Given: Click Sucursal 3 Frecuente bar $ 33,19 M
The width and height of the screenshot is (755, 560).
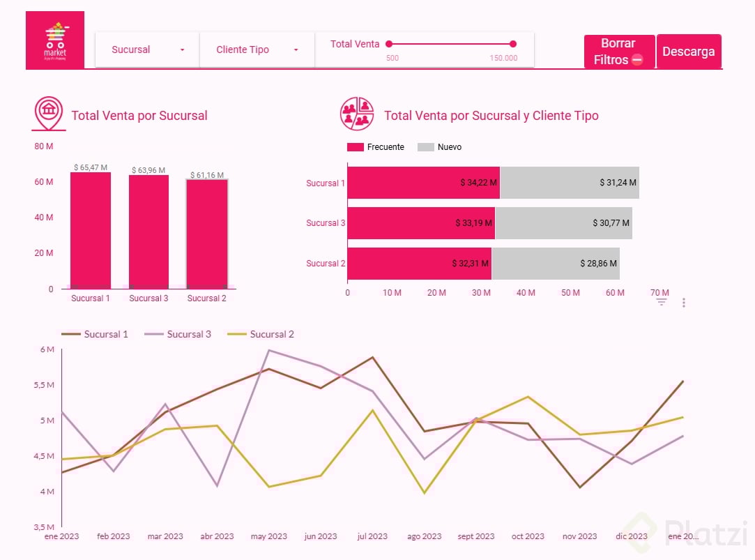Looking at the screenshot, I should tap(421, 223).
